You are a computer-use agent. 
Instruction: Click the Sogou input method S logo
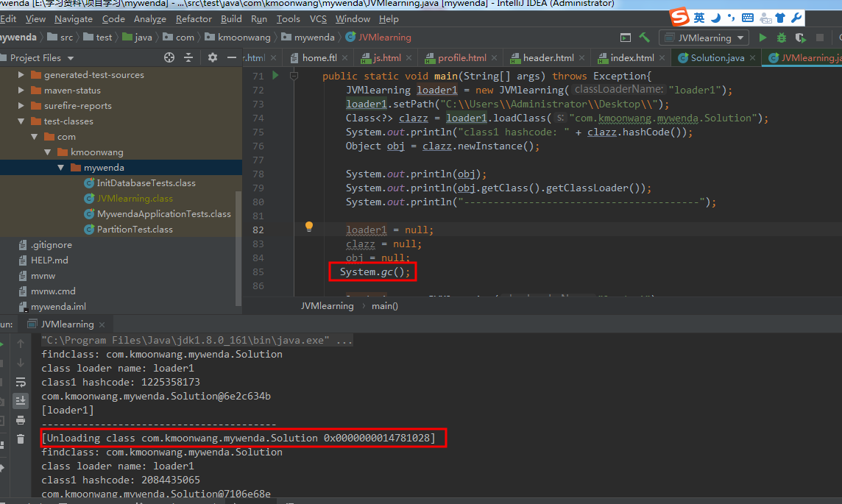pos(679,17)
